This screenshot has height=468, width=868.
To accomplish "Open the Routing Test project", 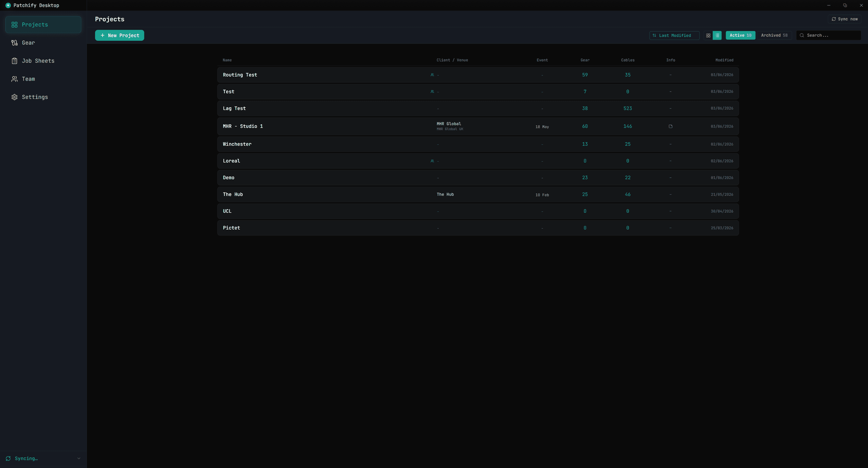I will [x=478, y=75].
